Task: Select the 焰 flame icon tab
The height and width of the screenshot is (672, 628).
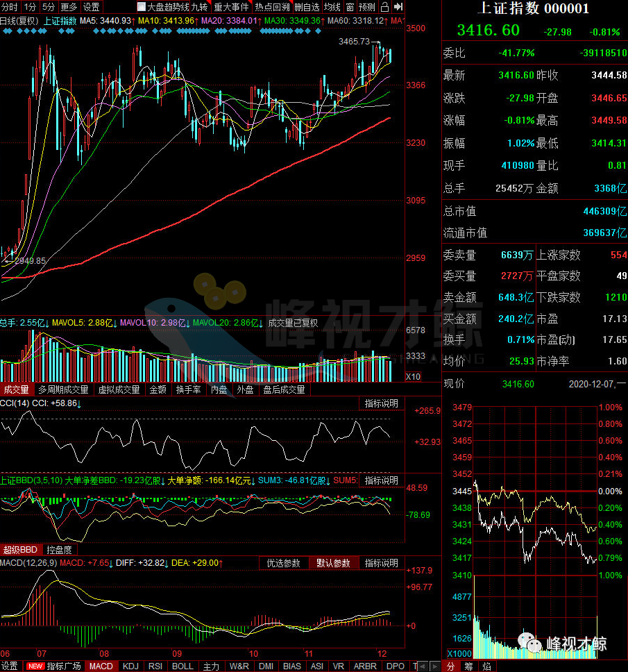Action: tap(485, 666)
